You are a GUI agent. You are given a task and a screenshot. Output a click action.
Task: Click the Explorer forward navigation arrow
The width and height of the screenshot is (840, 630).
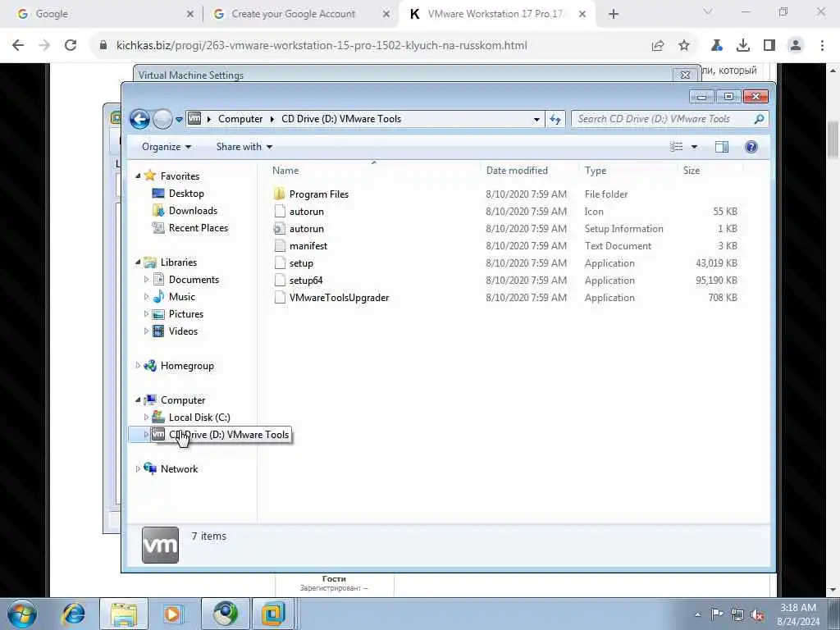[x=162, y=119]
